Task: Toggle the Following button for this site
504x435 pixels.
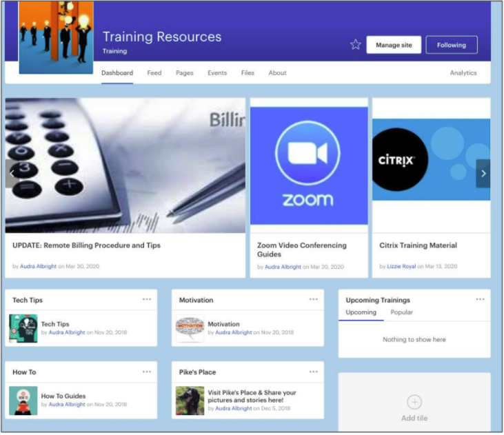Action: pyautogui.click(x=452, y=45)
